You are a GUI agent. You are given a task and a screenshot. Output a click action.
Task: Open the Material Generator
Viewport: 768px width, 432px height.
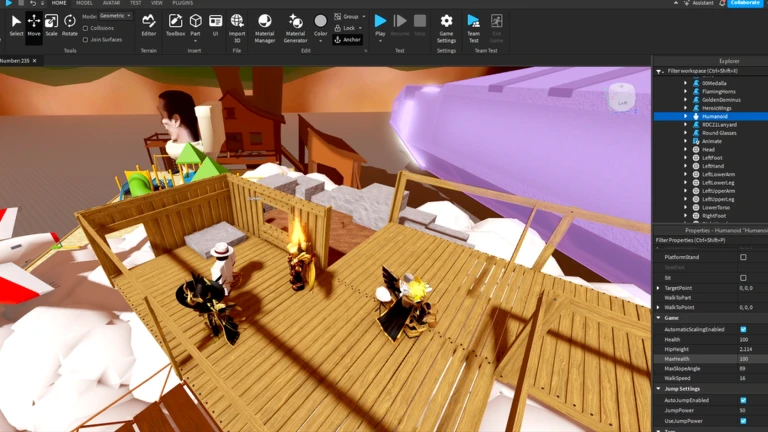tap(295, 28)
